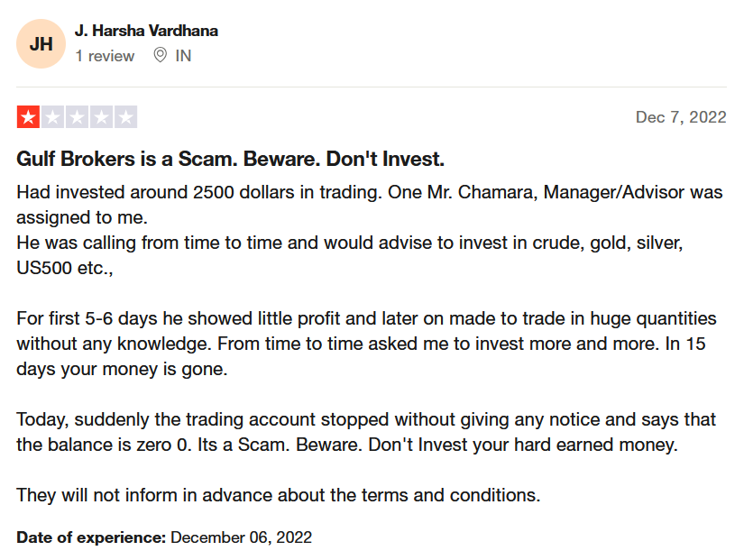Click the location pin icon
Image resolution: width=744 pixels, height=560 pixels.
coord(161,56)
